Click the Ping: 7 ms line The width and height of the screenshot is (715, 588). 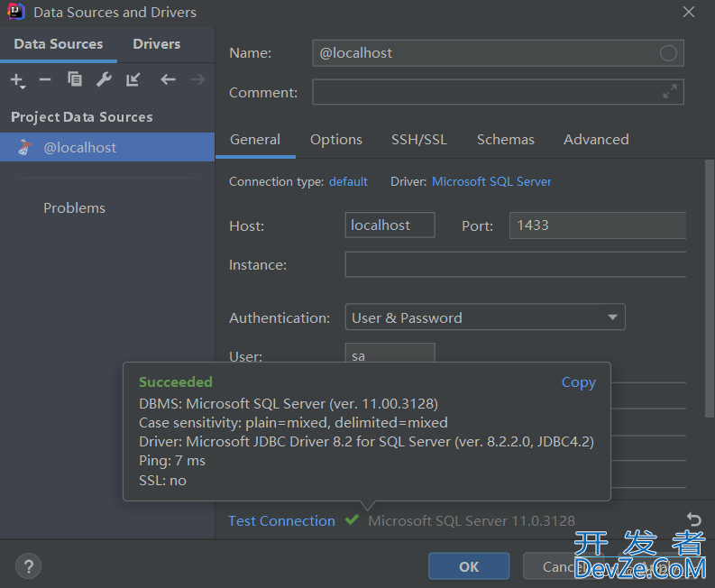[172, 461]
